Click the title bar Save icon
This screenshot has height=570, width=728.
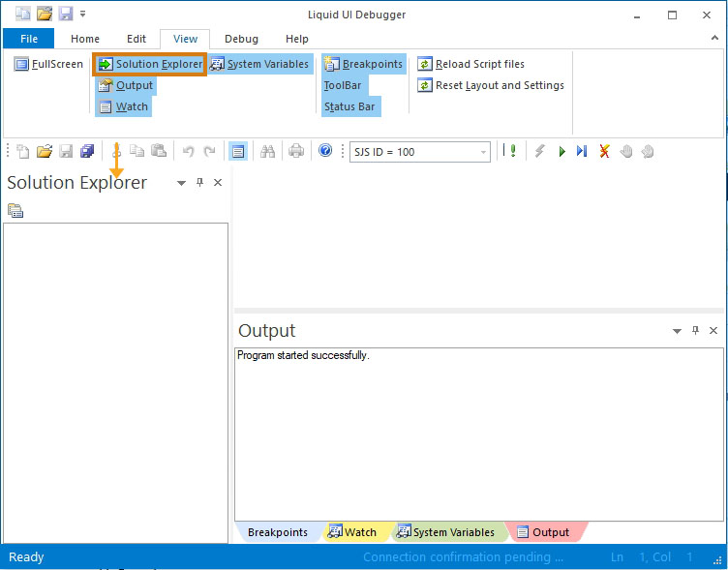[66, 14]
